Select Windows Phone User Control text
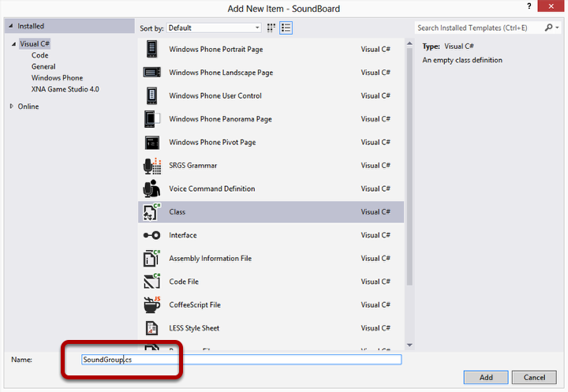This screenshot has width=568, height=392. coord(215,95)
